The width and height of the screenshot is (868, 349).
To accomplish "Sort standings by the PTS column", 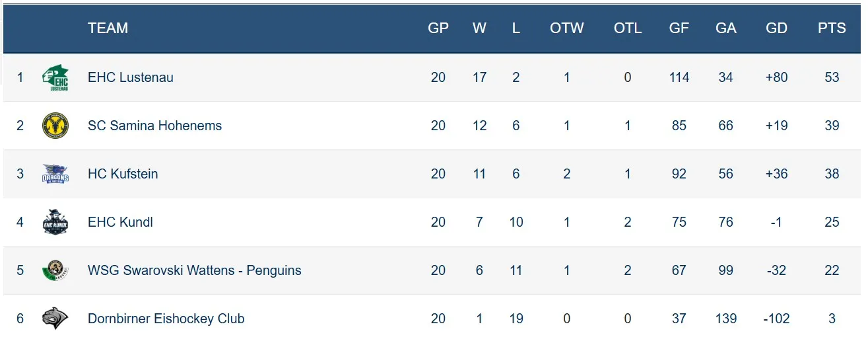I will [x=832, y=28].
